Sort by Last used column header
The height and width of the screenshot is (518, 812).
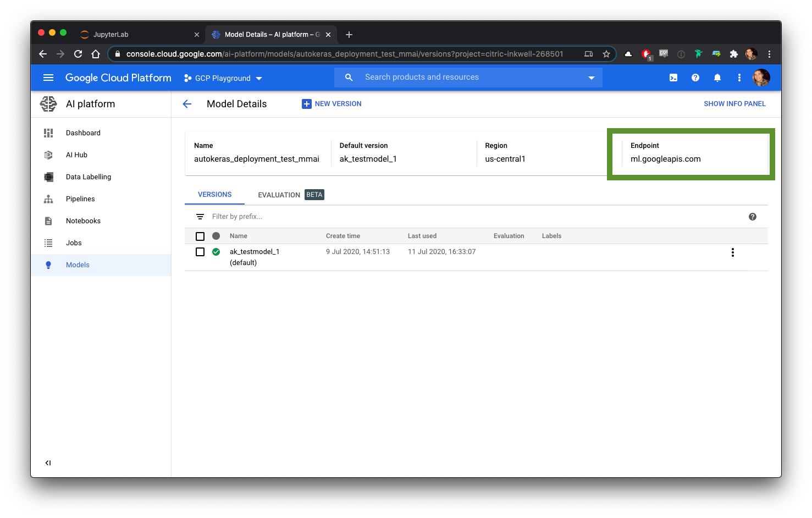tap(422, 236)
